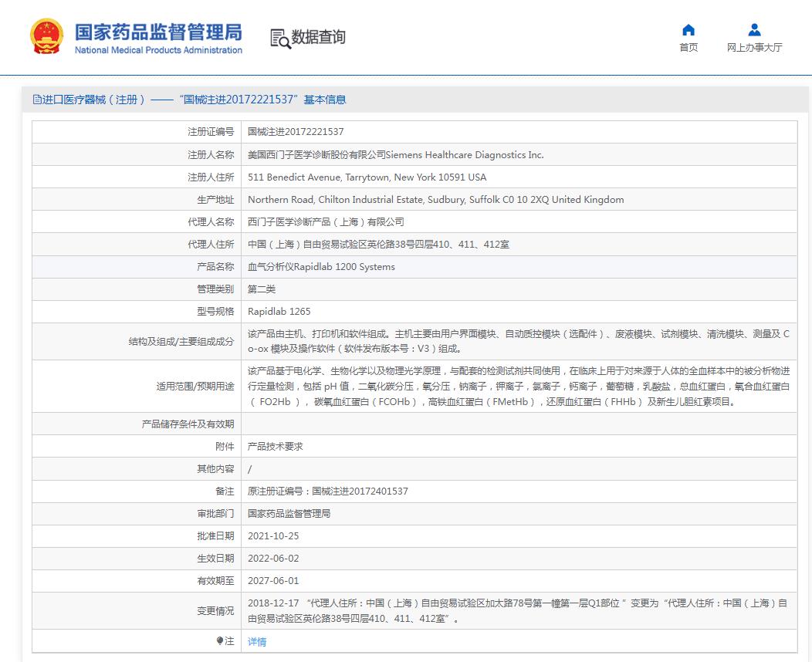
Task: Click the Northern Road, Chilton production address
Action: point(435,200)
